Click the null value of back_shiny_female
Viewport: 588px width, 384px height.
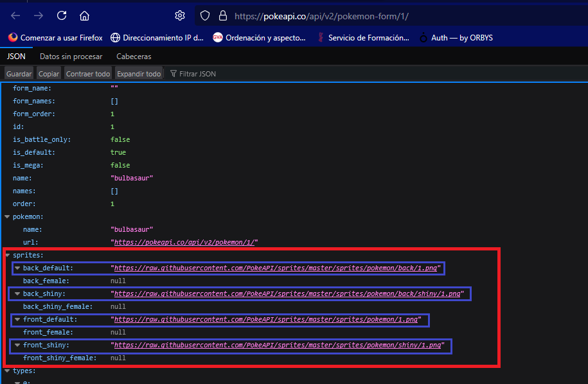coord(118,306)
